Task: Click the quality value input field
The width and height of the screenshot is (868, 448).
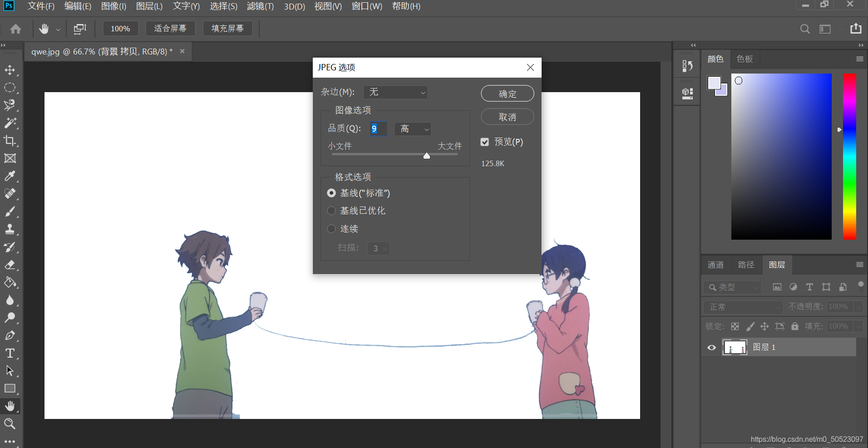Action: (x=378, y=129)
